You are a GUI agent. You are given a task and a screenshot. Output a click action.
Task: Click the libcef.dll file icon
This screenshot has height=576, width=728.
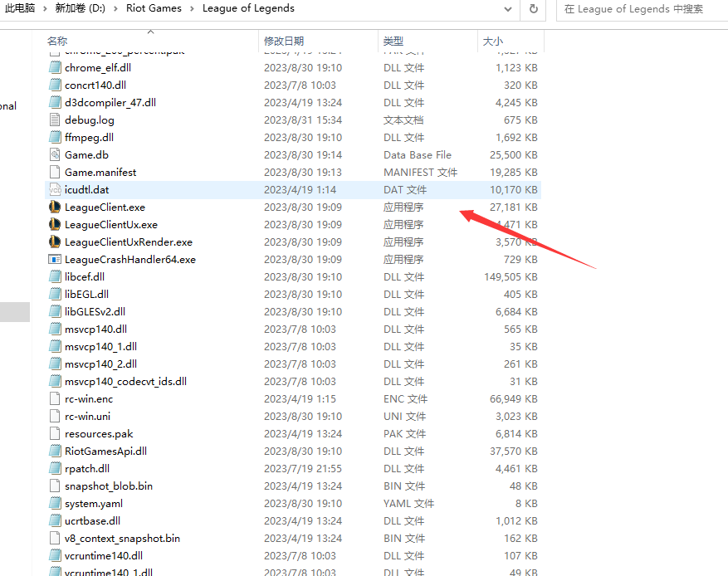click(x=55, y=276)
